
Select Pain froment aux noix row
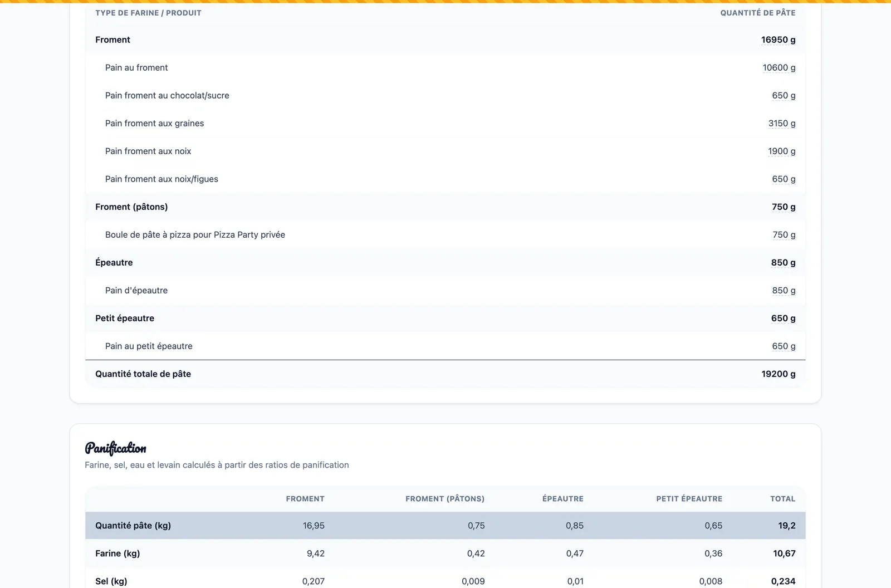pos(445,151)
